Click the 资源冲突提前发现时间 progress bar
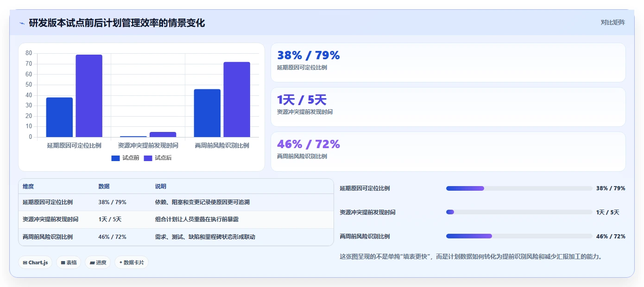This screenshot has height=287, width=644. point(519,212)
